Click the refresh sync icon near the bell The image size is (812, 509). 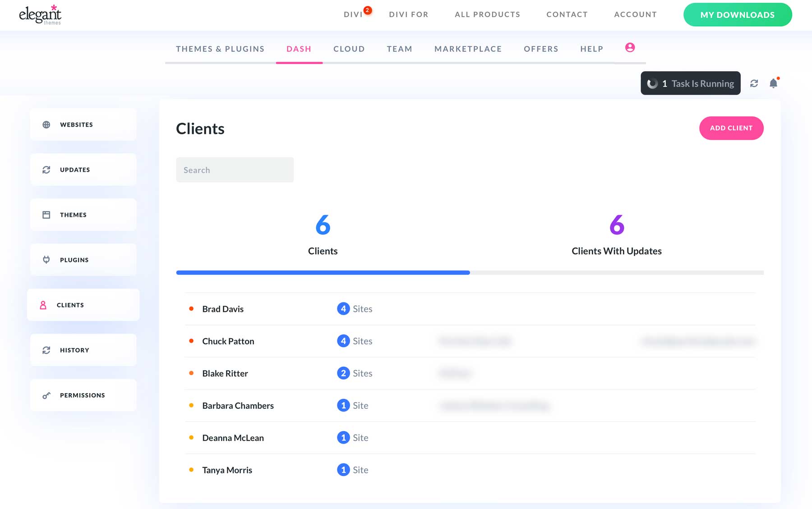coord(754,83)
